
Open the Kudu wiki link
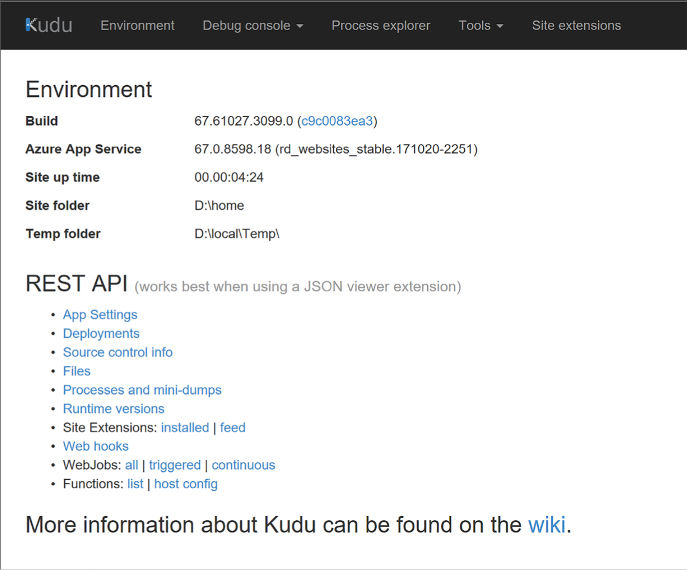click(x=547, y=525)
